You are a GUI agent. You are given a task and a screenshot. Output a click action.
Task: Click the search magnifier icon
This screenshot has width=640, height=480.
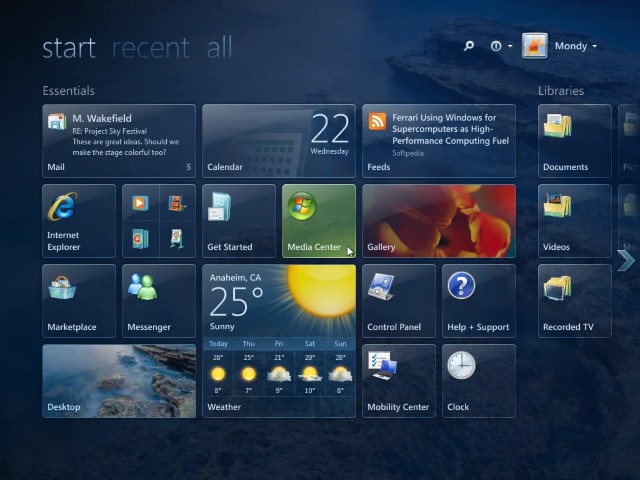[x=469, y=46]
